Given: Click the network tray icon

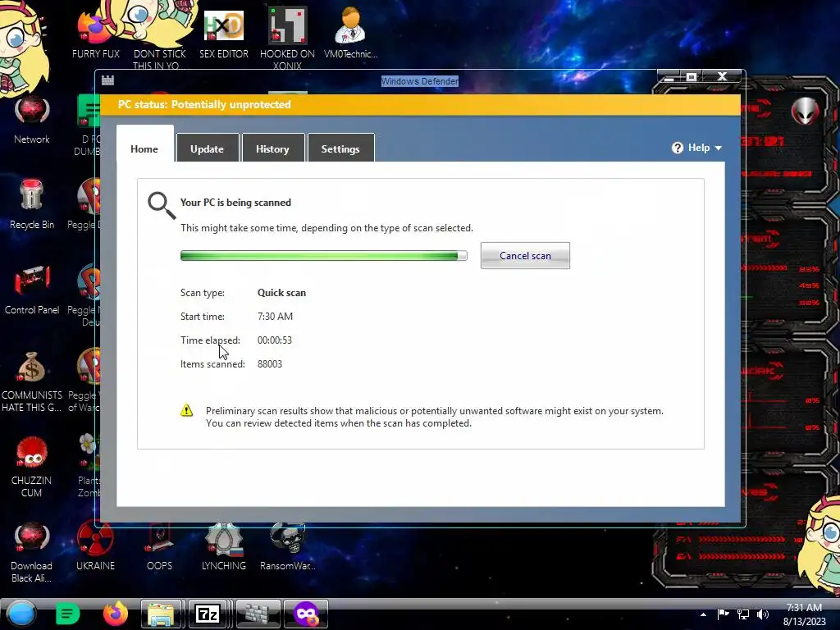Looking at the screenshot, I should pyautogui.click(x=743, y=614).
